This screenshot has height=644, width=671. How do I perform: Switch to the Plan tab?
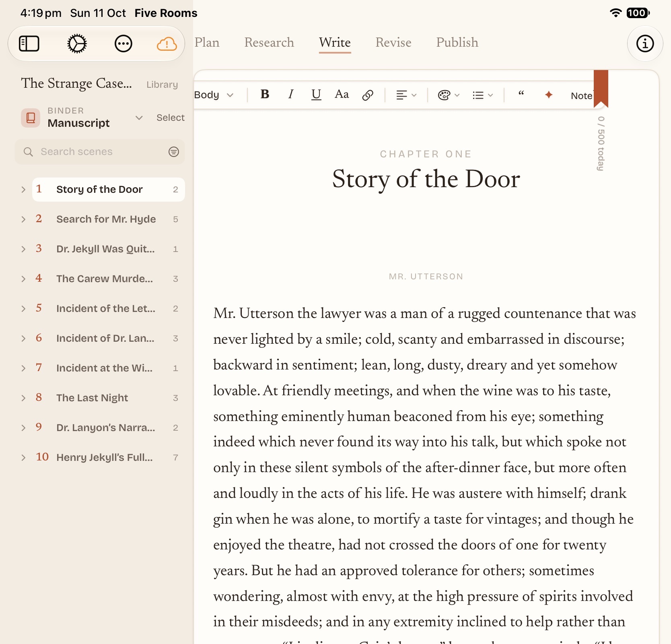(x=207, y=42)
